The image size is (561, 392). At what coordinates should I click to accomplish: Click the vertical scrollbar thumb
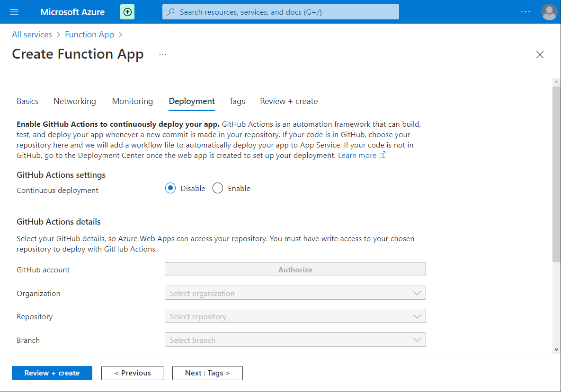tap(556, 174)
